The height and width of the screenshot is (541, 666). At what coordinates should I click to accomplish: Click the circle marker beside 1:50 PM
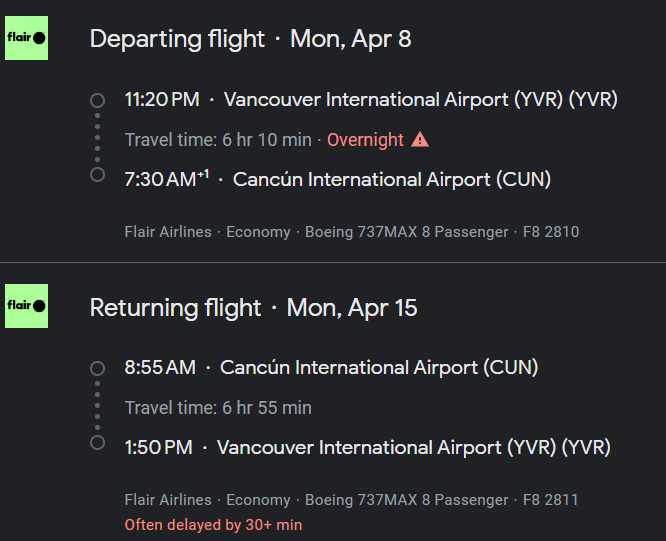click(x=97, y=443)
